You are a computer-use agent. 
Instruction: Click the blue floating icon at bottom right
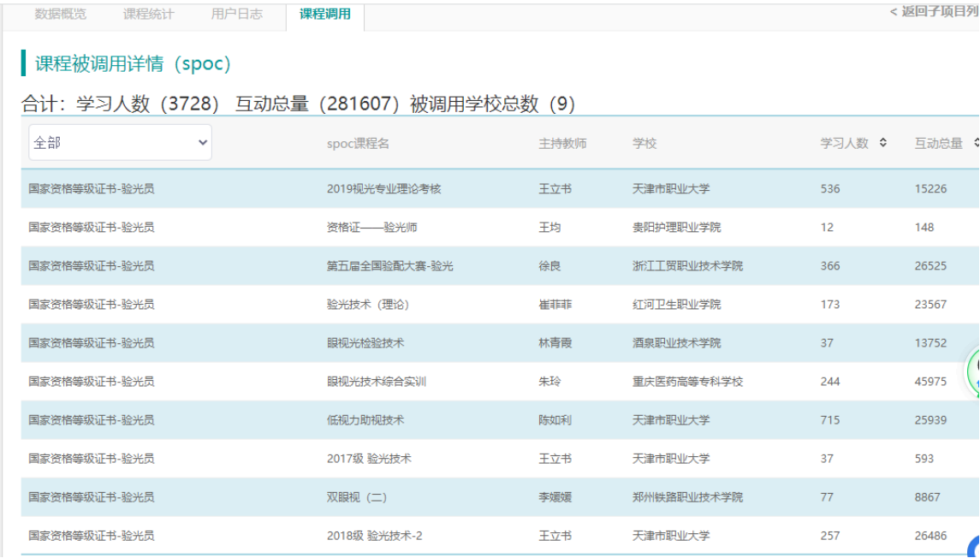(x=975, y=548)
